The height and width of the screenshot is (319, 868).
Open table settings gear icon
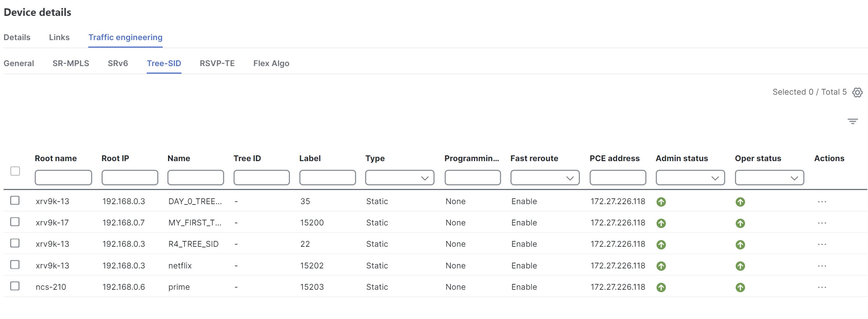pos(857,92)
